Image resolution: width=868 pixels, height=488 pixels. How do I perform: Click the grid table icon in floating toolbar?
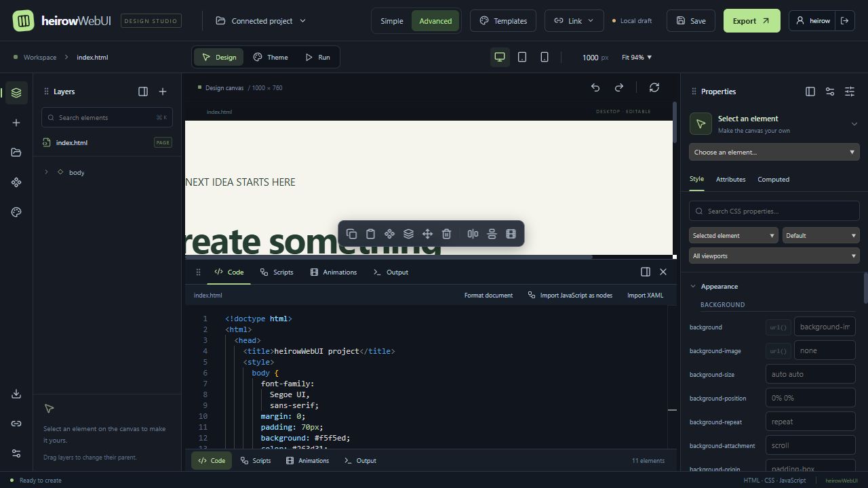click(x=511, y=234)
